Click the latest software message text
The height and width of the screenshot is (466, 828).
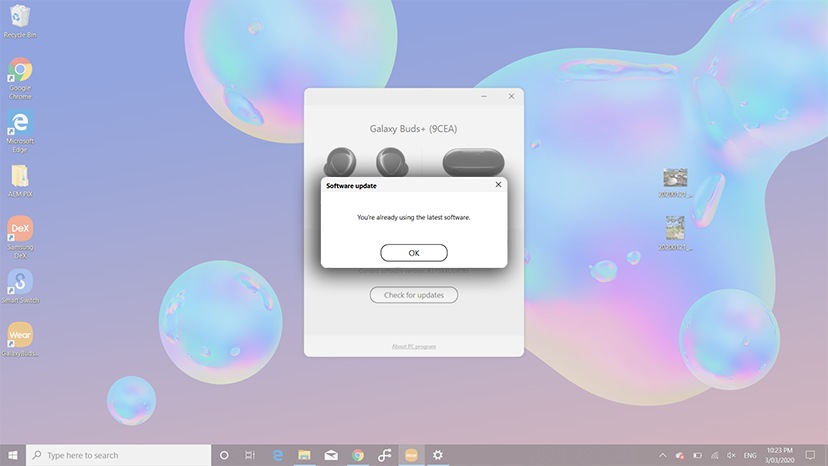pyautogui.click(x=413, y=217)
